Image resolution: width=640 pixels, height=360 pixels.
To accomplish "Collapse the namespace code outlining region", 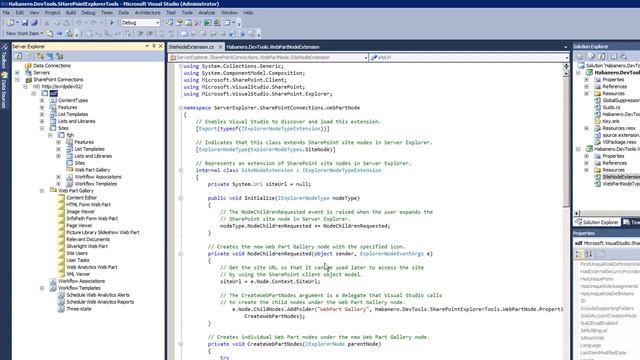I will 180,108.
